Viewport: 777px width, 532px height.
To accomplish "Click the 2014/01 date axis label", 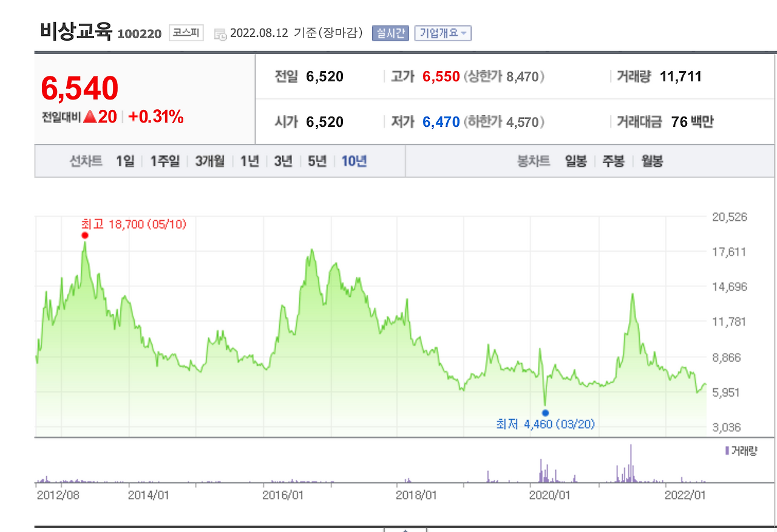I will [x=149, y=494].
